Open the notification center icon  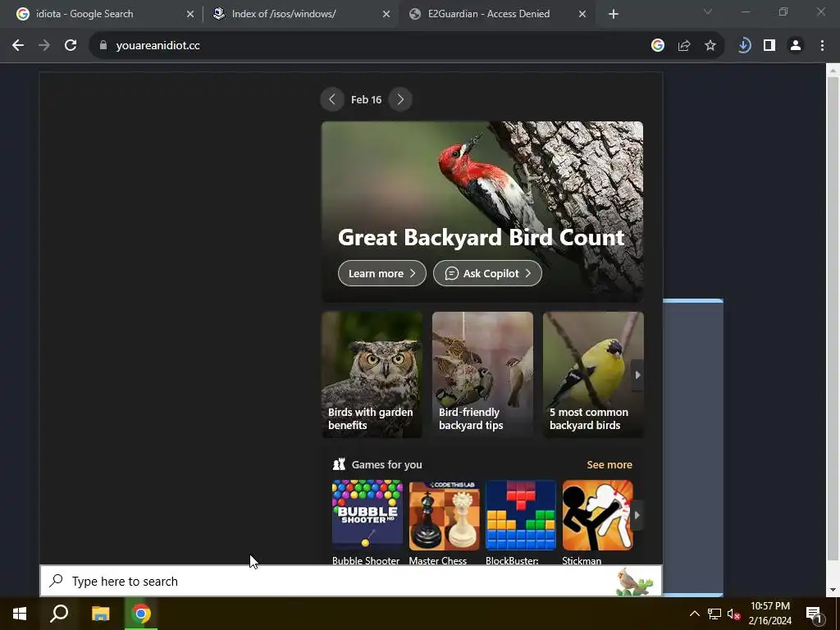point(814,614)
